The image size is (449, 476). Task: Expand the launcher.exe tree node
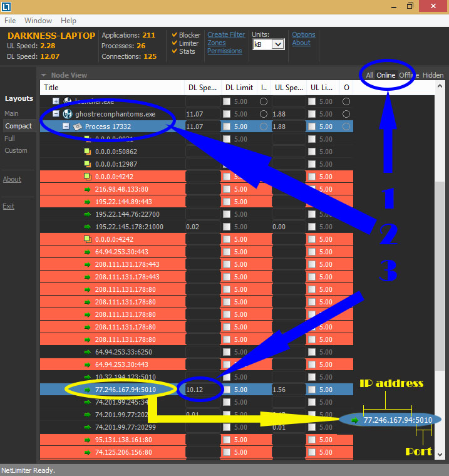pyautogui.click(x=56, y=101)
